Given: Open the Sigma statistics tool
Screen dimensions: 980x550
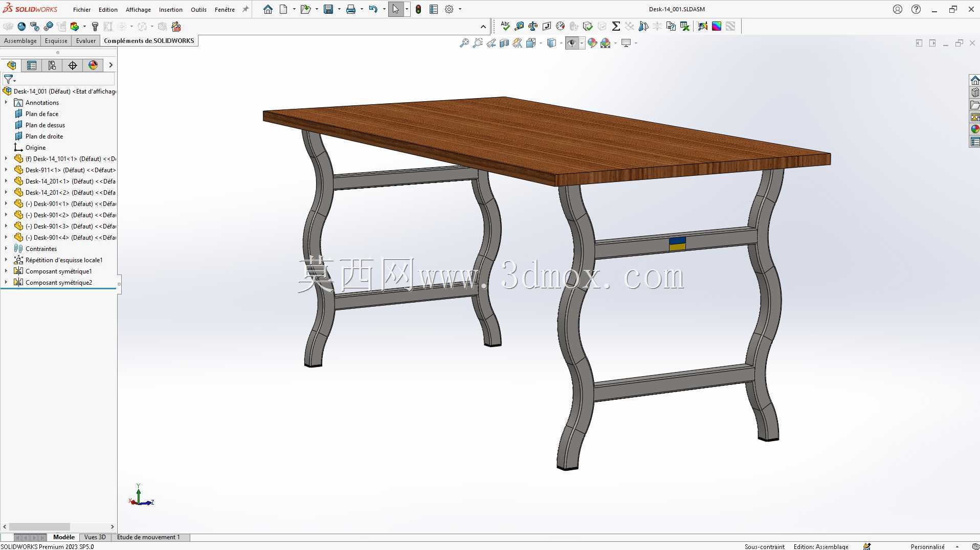Looking at the screenshot, I should coord(616,26).
